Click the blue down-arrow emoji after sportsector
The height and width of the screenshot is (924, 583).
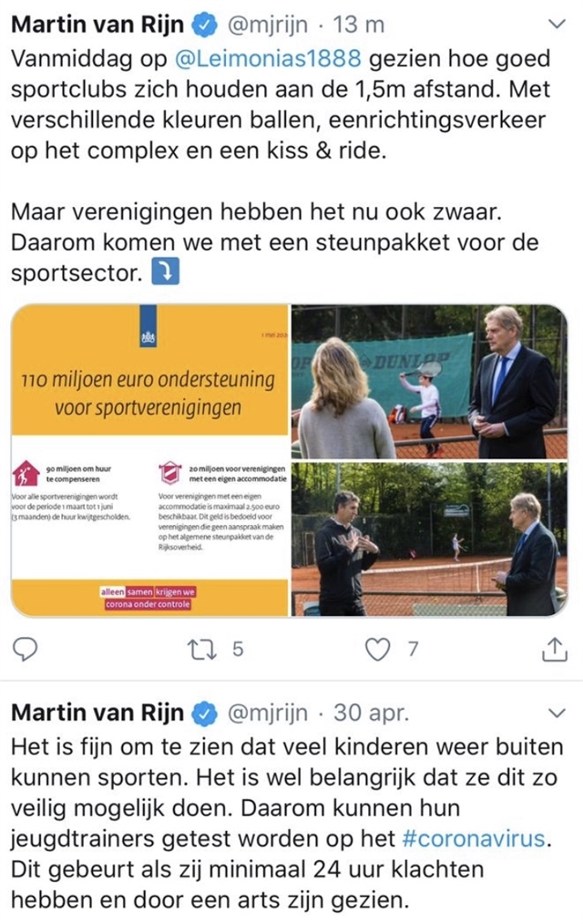point(166,272)
